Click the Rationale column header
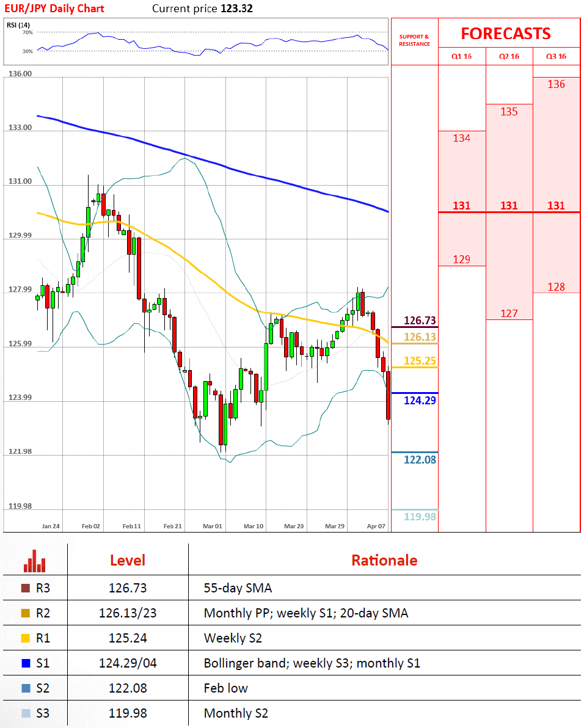584x728 pixels. [384, 561]
